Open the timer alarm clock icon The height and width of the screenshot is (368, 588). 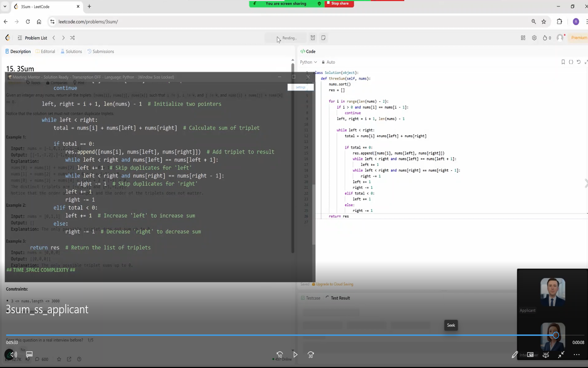click(313, 38)
